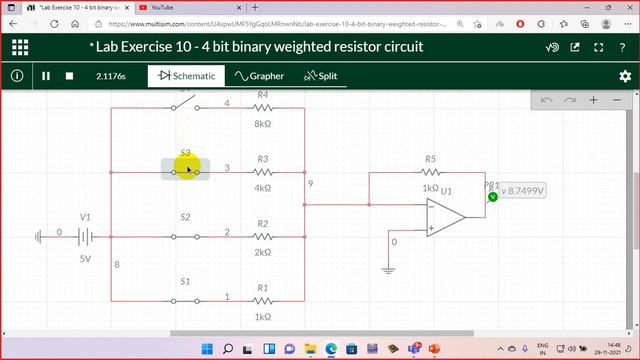Click the horizontal schematic scrollbar
The height and width of the screenshot is (360, 640).
322,333
